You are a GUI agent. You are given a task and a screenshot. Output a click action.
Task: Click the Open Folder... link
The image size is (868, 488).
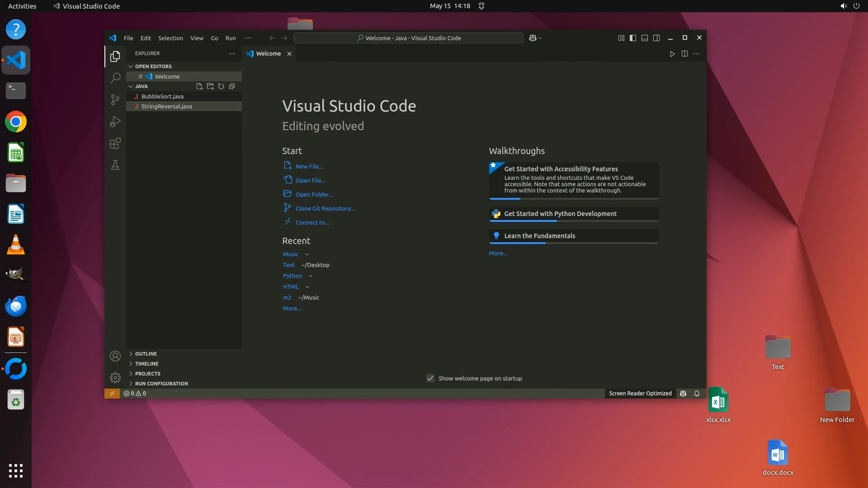click(314, 194)
